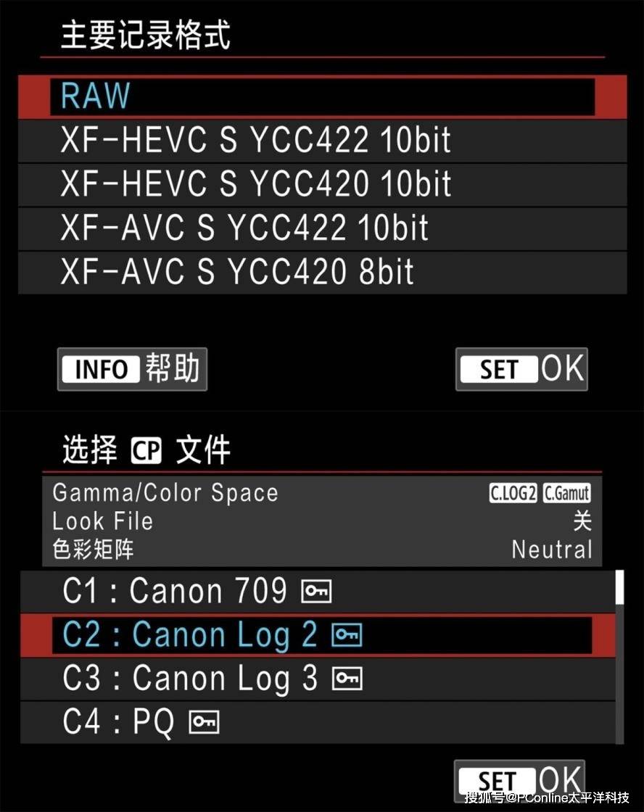
Task: Click the CP file list scrollbar thumb
Action: (x=619, y=587)
